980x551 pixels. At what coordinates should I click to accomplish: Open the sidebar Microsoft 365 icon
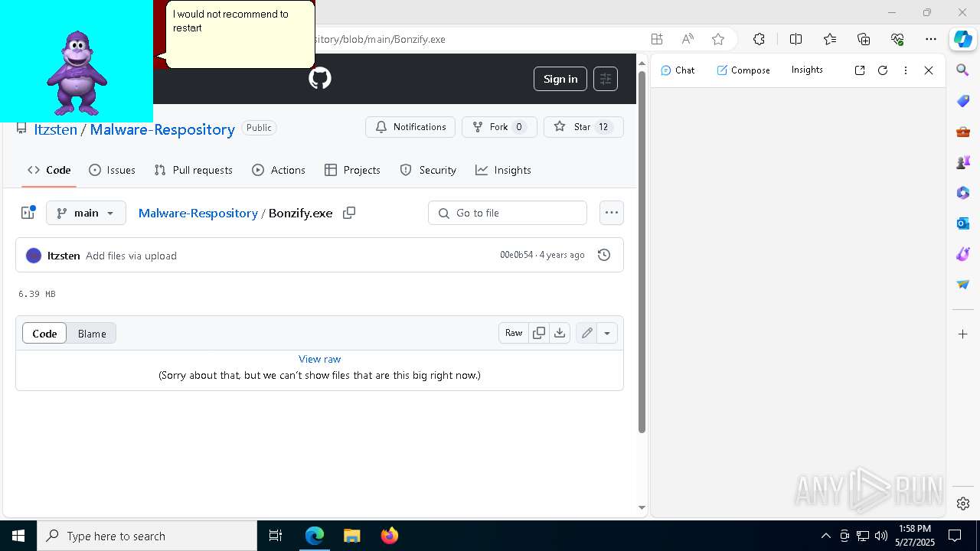(x=963, y=193)
